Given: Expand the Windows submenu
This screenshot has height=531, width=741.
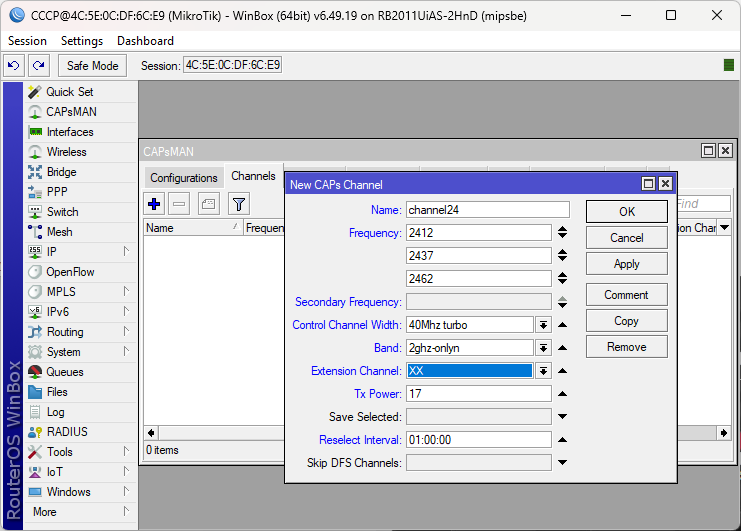Looking at the screenshot, I should pos(126,492).
